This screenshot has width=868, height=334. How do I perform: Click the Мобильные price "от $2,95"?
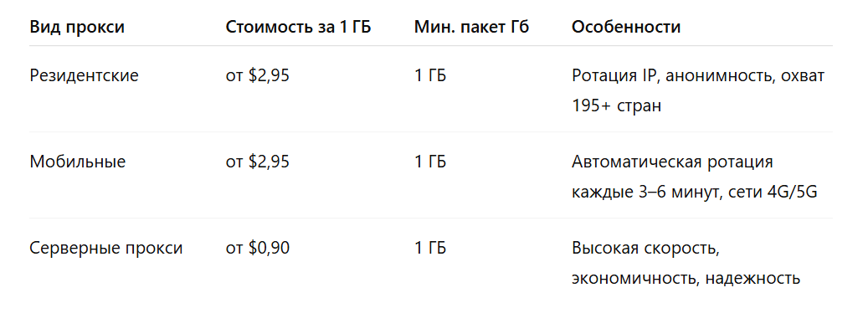coord(258,162)
